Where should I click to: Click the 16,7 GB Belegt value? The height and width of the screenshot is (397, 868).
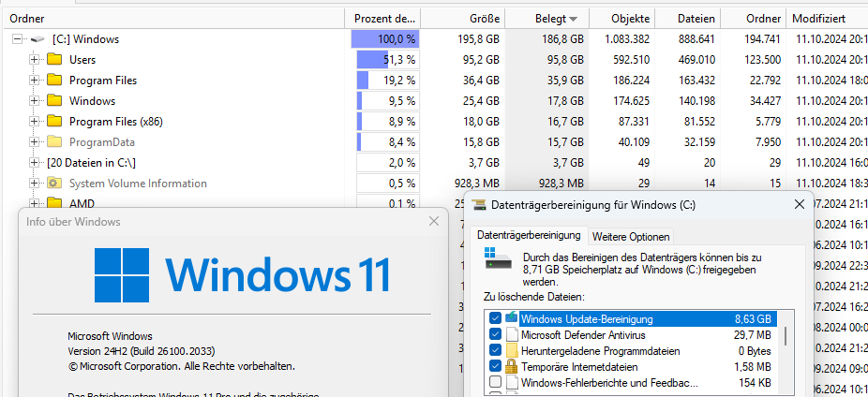point(565,122)
